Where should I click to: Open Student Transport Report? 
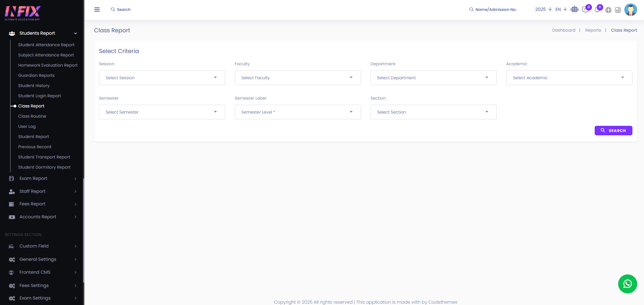click(x=44, y=157)
